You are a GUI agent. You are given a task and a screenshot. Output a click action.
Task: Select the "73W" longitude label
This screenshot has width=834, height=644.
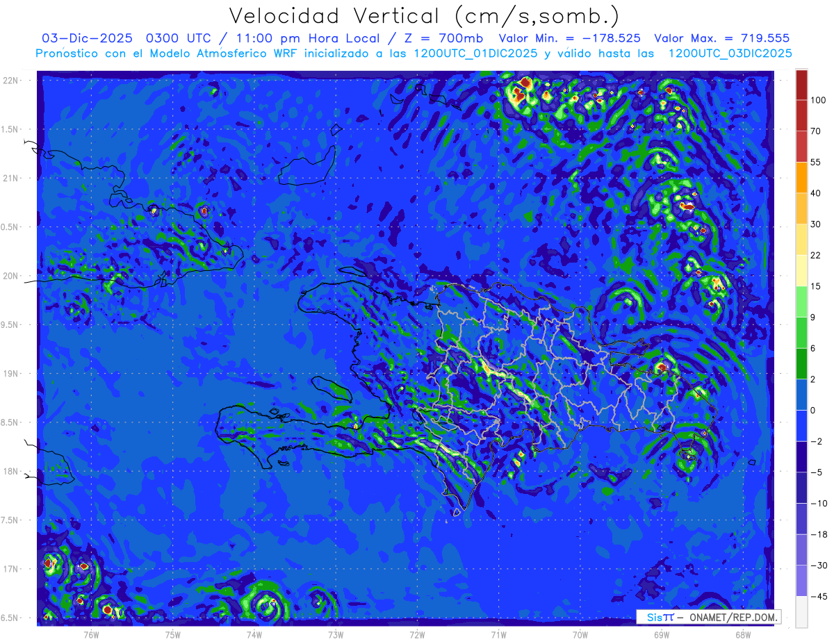pos(336,634)
